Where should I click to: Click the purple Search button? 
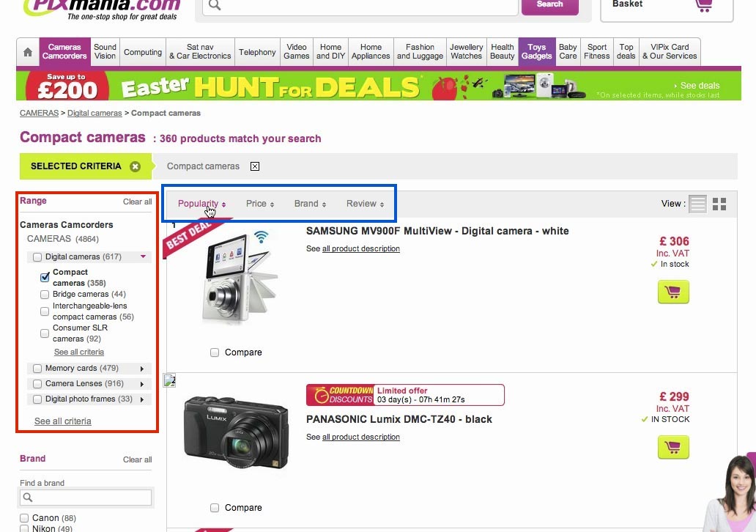point(549,6)
